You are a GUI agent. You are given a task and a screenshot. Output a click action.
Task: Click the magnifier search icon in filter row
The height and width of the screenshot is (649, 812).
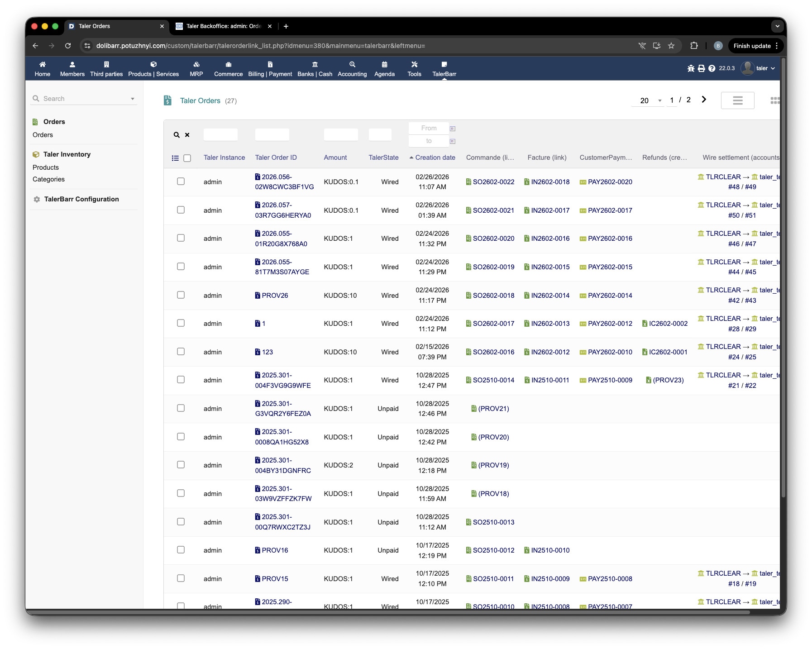pyautogui.click(x=177, y=135)
